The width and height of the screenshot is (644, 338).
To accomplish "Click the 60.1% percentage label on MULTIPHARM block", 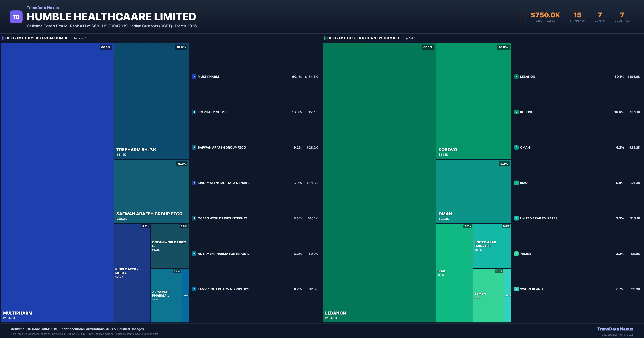I will click(x=105, y=47).
